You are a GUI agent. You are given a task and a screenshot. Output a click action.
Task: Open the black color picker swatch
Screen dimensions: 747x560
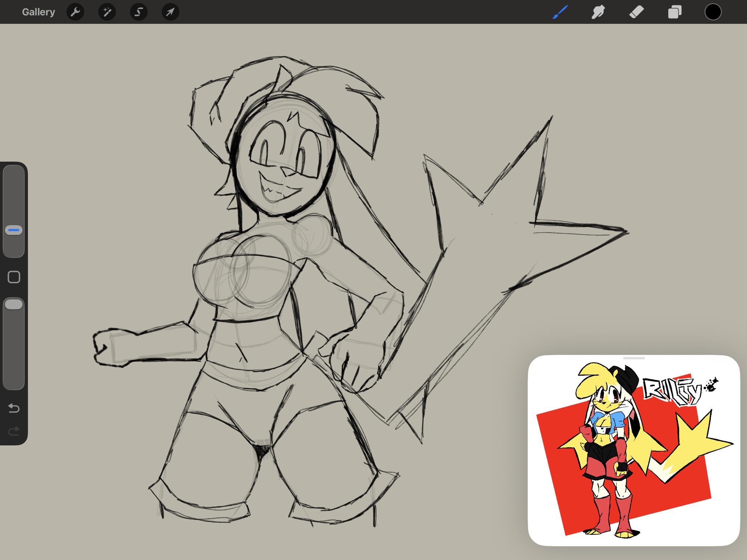(713, 12)
